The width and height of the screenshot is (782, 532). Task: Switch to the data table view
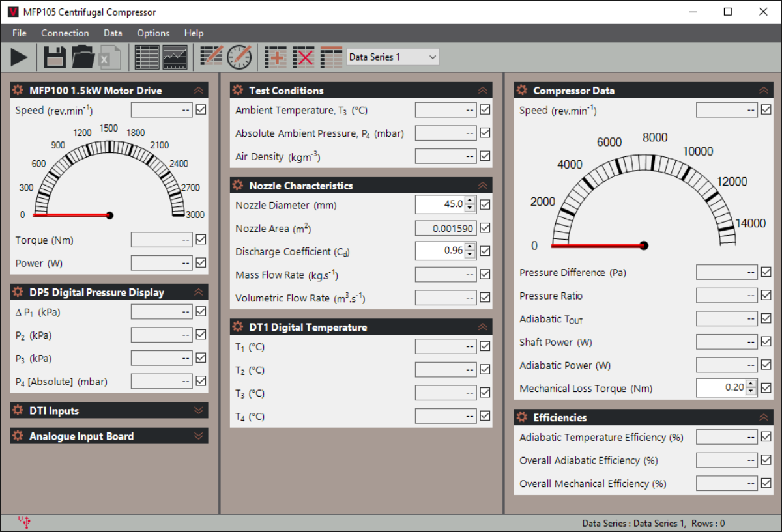tap(146, 57)
